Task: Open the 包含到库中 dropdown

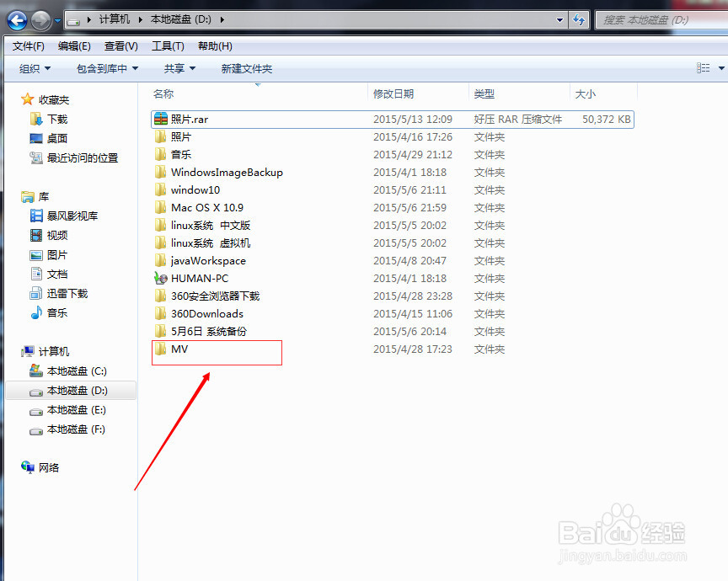Action: [107, 69]
